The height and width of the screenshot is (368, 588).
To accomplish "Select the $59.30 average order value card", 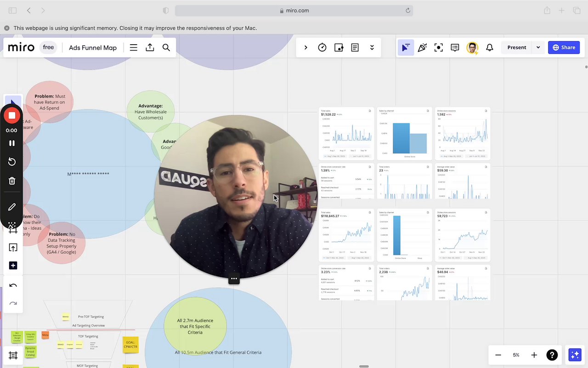I will (463, 181).
